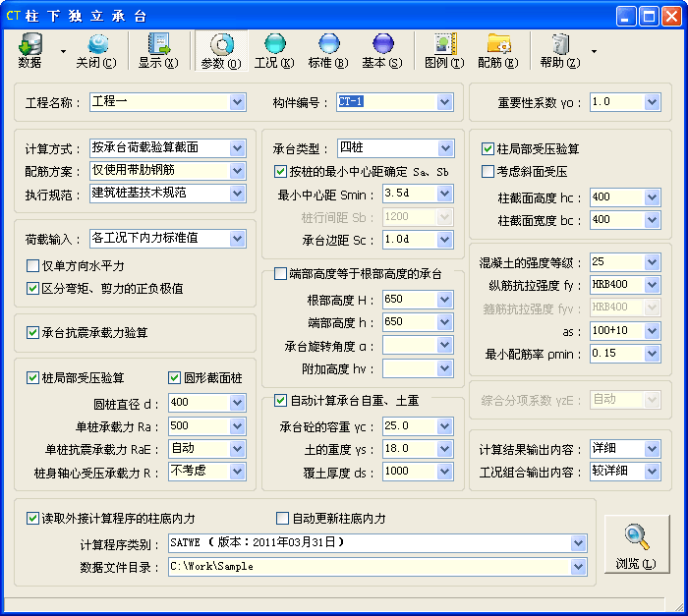Viewport: 688px width, 616px height.
Task: Open the 计算方式 dropdown
Action: point(238,147)
